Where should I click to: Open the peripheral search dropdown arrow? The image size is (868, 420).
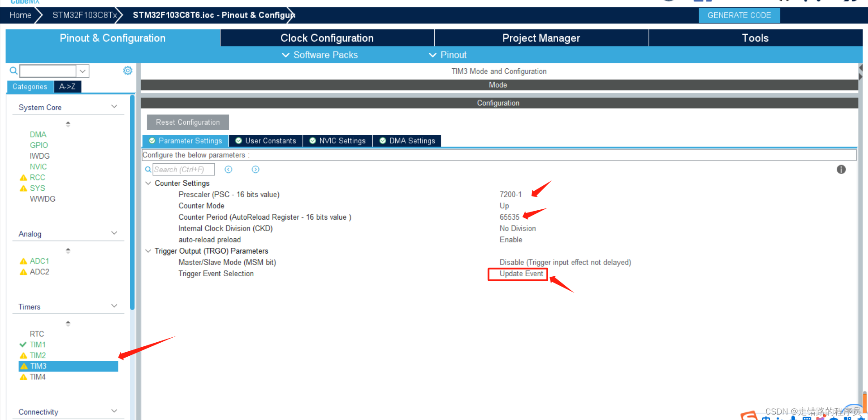click(83, 71)
